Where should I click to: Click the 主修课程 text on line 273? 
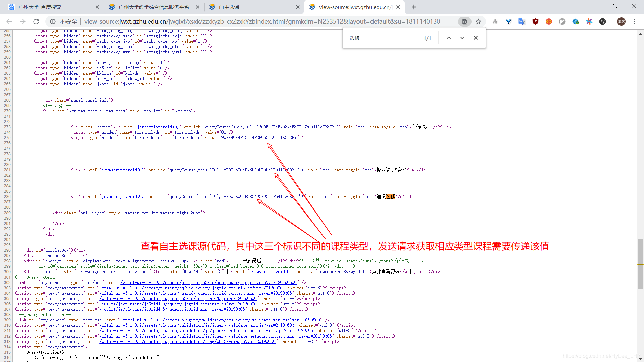click(x=421, y=127)
